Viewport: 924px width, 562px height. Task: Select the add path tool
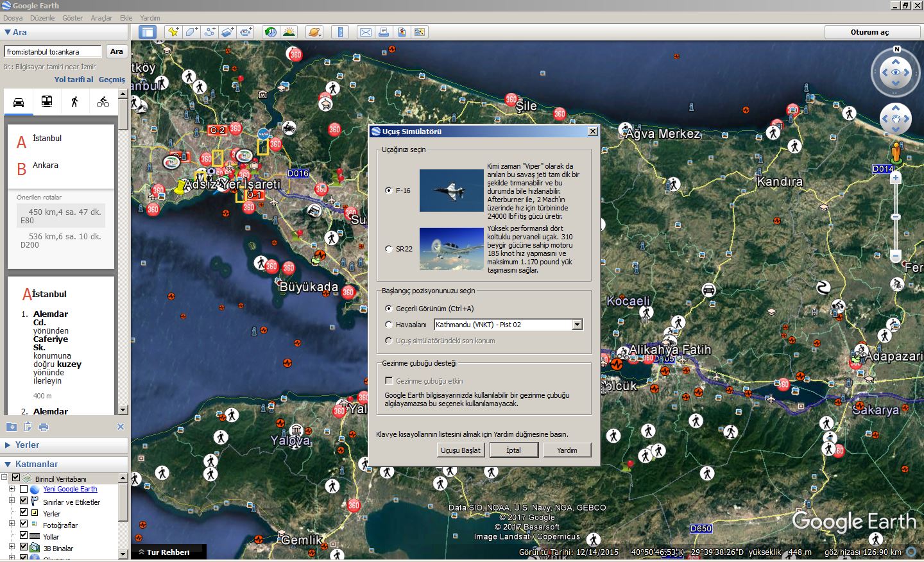click(x=209, y=32)
